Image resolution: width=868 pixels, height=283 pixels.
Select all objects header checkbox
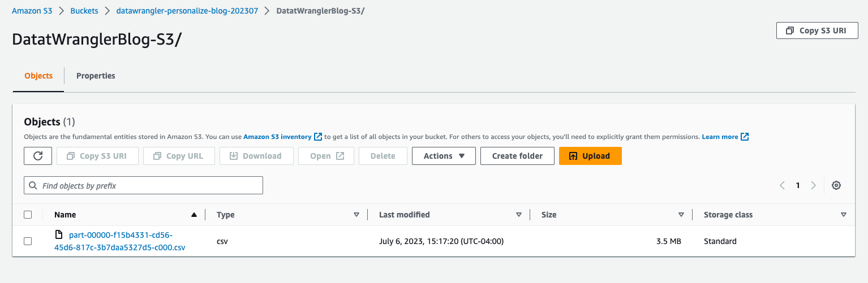28,215
